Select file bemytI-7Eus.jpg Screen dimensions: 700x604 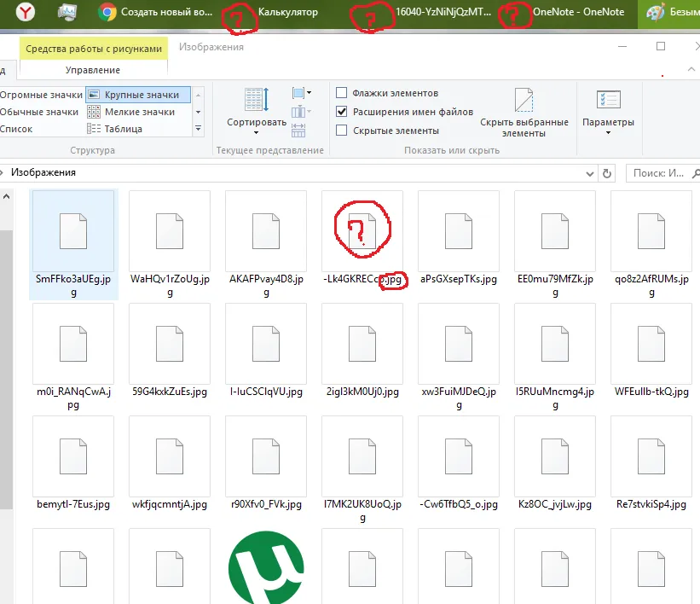pos(73,463)
